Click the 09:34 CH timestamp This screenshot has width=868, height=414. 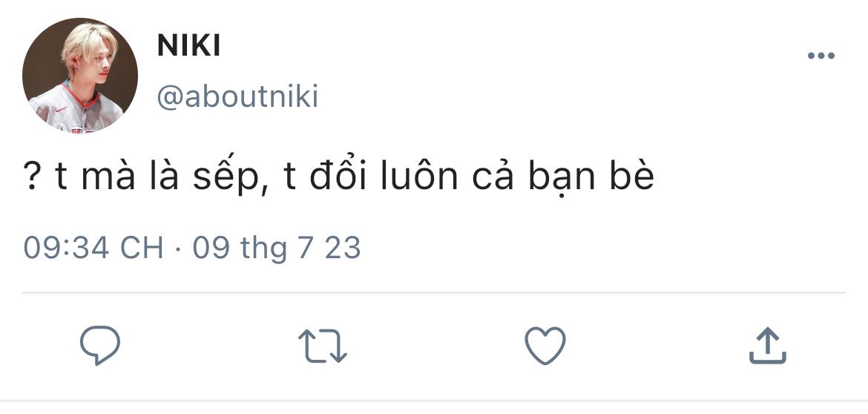(93, 247)
